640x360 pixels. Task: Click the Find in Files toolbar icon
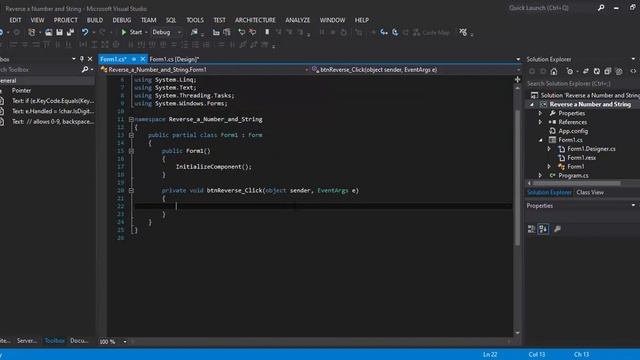[x=195, y=32]
